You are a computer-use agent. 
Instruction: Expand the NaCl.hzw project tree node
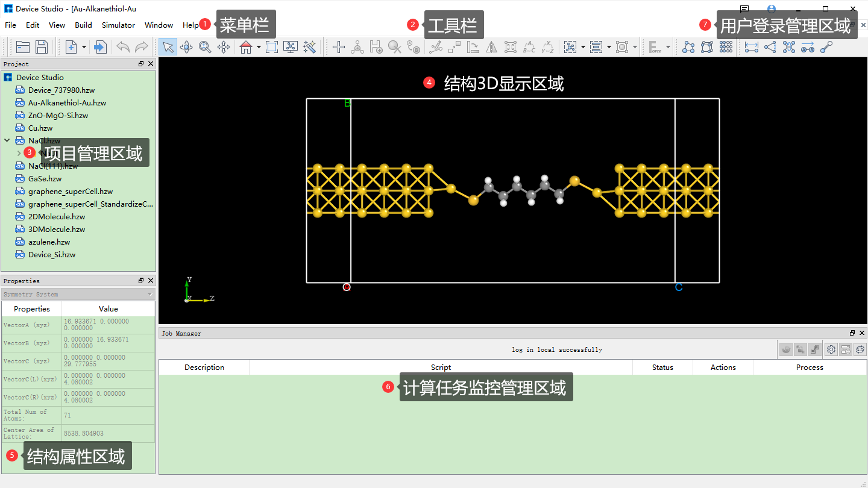point(7,140)
